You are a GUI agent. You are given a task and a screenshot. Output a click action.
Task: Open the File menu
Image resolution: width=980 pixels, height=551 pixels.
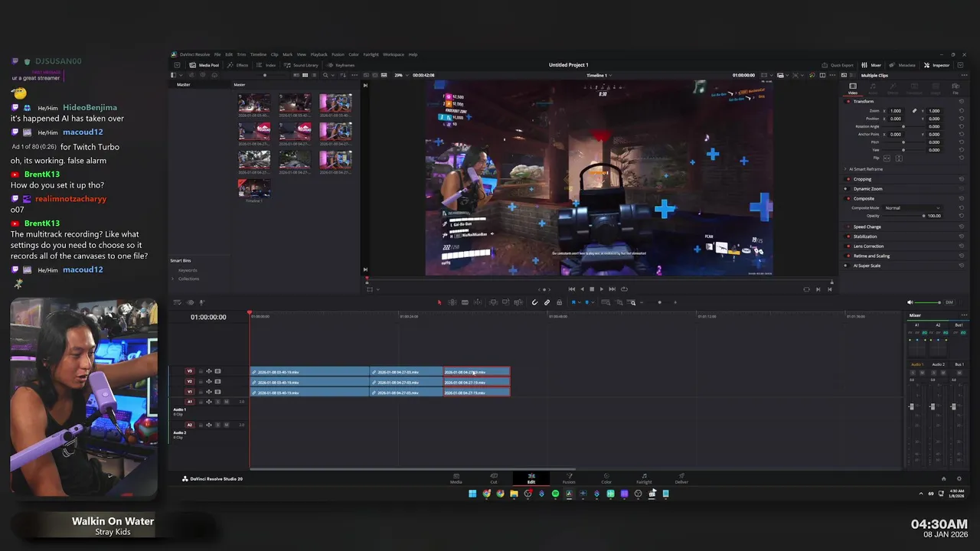tap(217, 54)
